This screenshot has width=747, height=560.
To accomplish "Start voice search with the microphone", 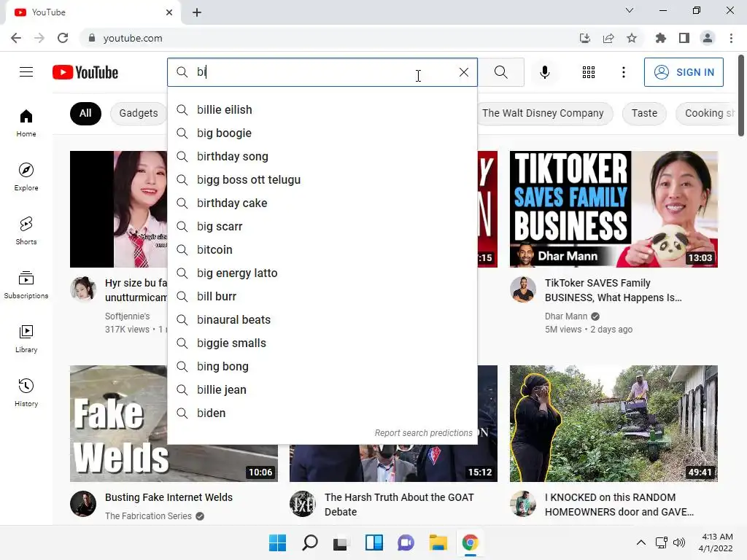I will pos(544,72).
